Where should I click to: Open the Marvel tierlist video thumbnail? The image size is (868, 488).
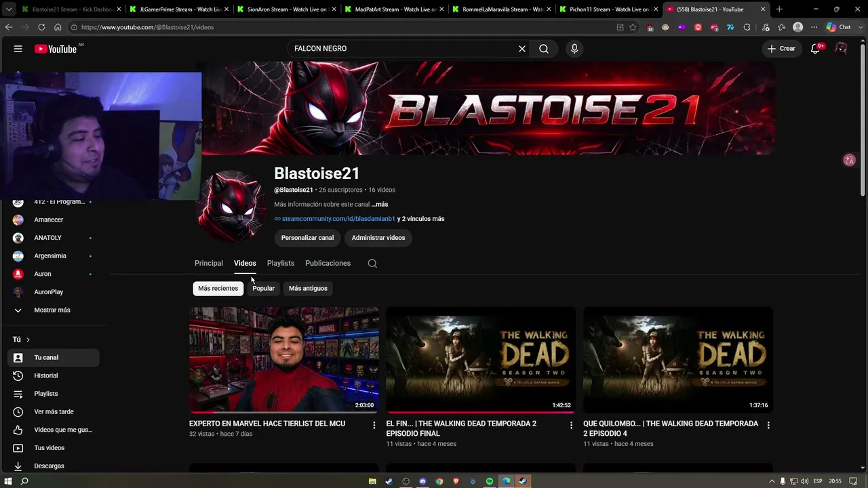(x=284, y=360)
